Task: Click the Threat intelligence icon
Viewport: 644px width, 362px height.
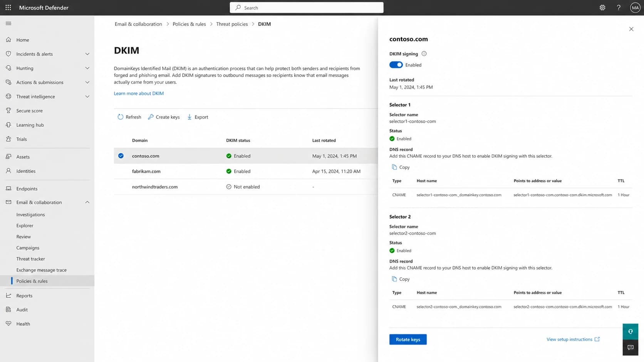Action: [8, 97]
